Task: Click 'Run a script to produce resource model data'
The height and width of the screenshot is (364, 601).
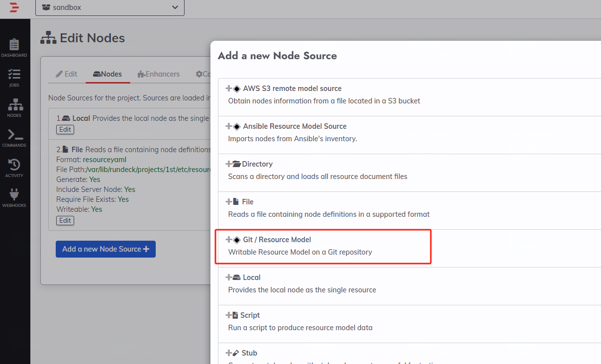Action: point(300,328)
